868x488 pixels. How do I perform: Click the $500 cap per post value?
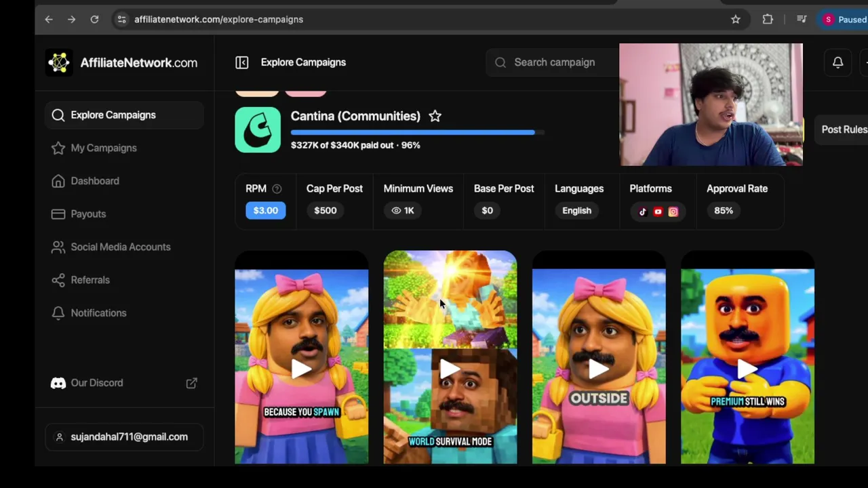(325, 210)
